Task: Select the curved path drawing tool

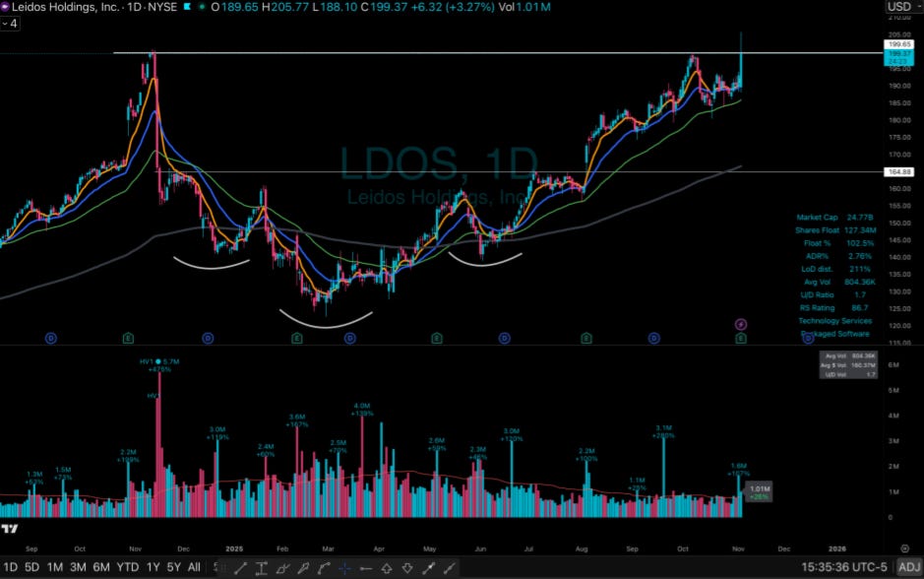Action: [324, 568]
